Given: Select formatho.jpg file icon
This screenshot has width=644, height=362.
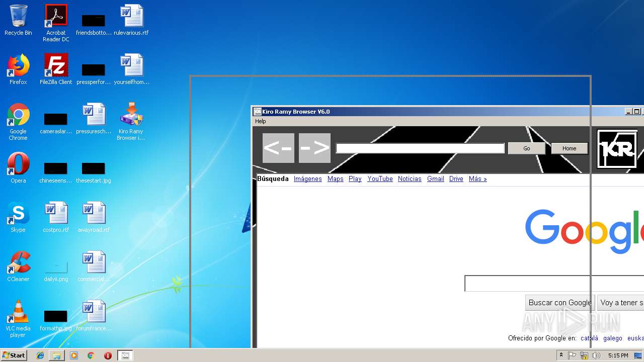Looking at the screenshot, I should tap(56, 320).
